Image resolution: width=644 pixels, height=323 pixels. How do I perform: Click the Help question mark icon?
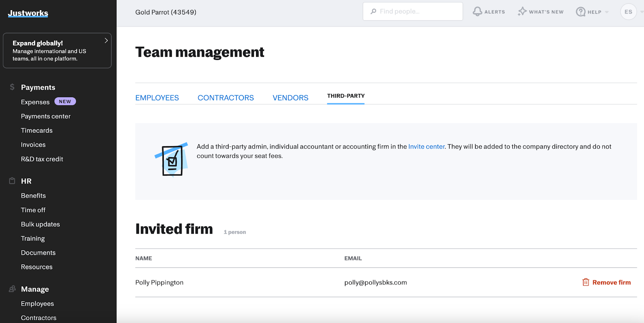pos(580,12)
